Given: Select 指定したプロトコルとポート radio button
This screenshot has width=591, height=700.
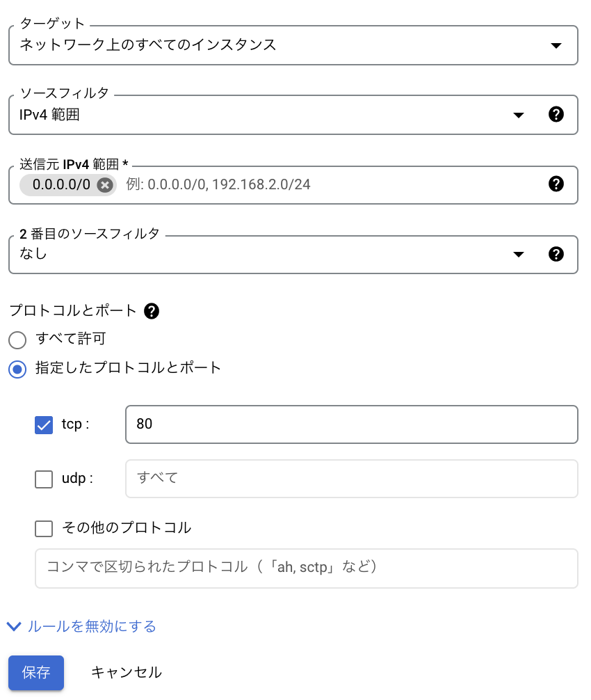Looking at the screenshot, I should 17,369.
